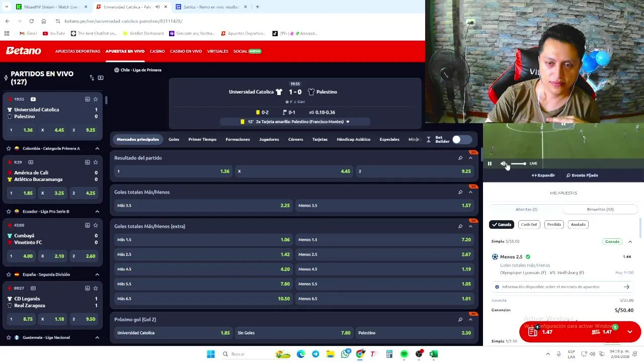The height and width of the screenshot is (362, 644).
Task: Select Más 3.5 odds 2.25
Action: tap(203, 205)
